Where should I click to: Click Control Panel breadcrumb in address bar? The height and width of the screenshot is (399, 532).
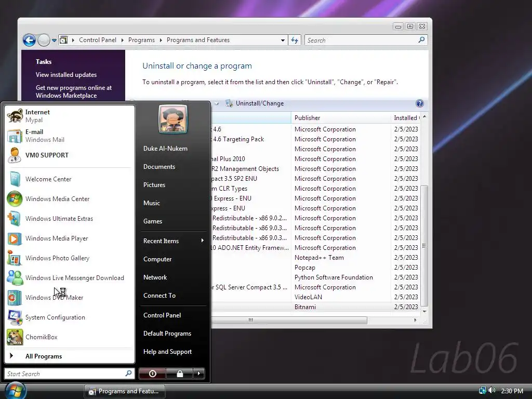tap(97, 40)
